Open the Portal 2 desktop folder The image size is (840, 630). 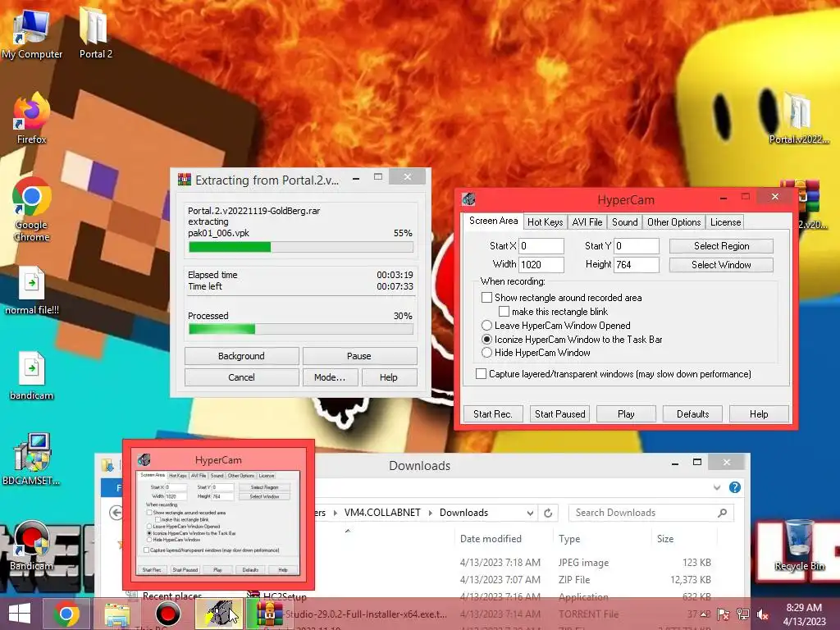(95, 32)
